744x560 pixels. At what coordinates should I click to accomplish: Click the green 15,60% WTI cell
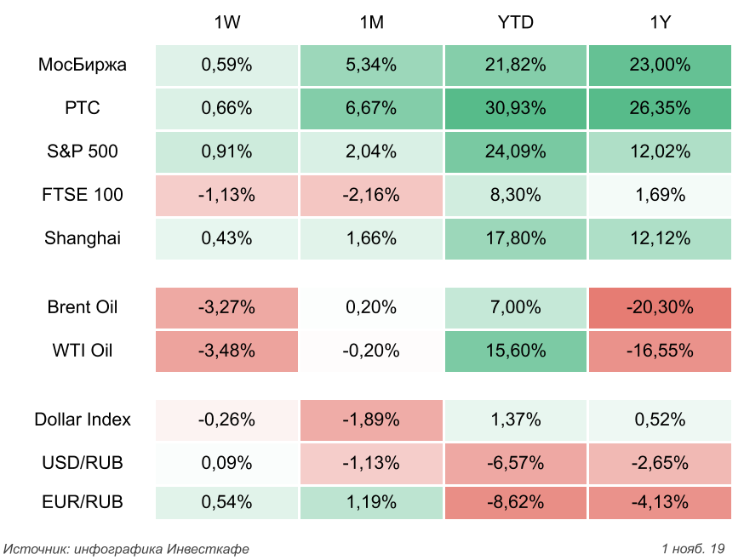[x=515, y=350]
